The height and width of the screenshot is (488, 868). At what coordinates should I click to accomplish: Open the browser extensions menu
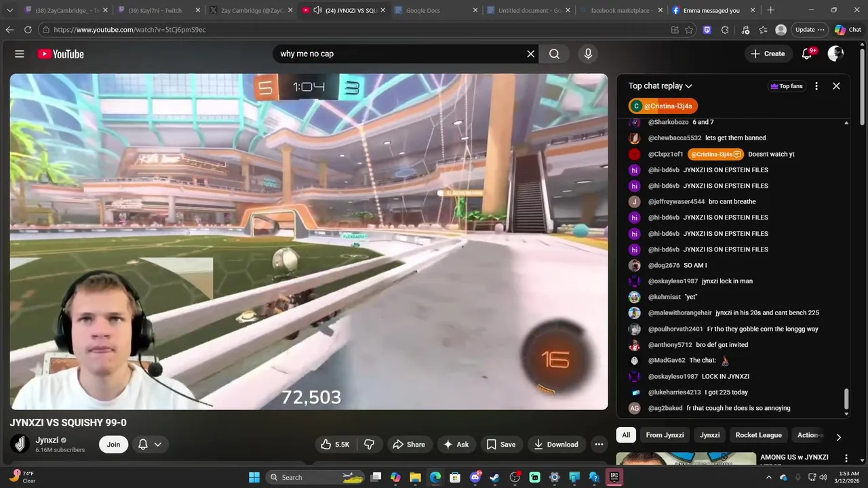click(x=725, y=30)
